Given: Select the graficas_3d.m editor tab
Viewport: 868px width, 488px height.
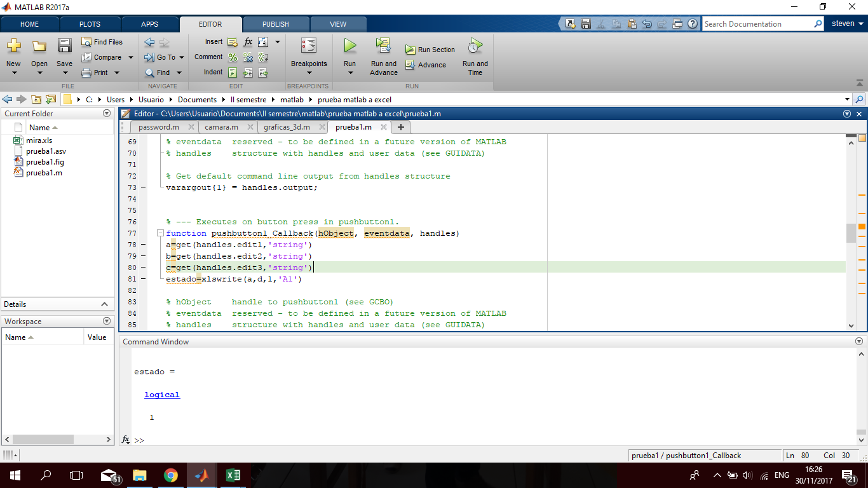Looking at the screenshot, I should pyautogui.click(x=287, y=127).
